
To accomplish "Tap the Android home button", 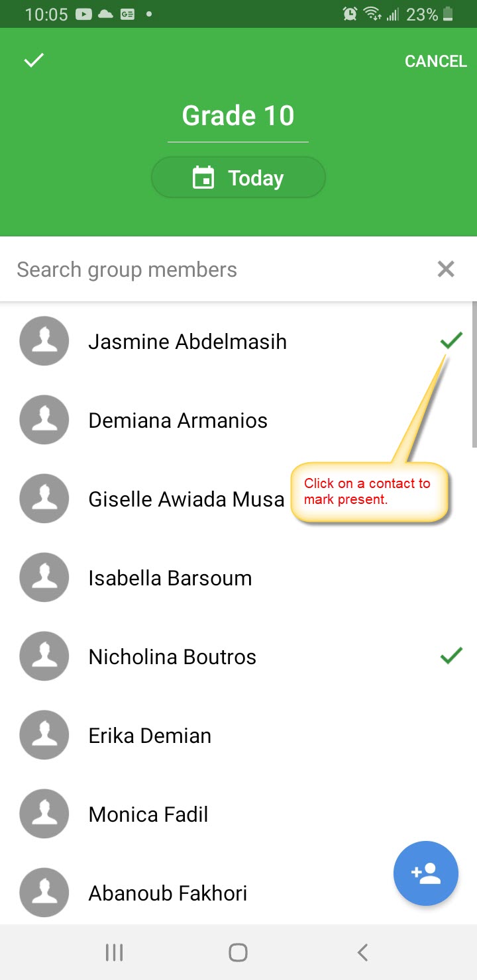I will click(238, 952).
